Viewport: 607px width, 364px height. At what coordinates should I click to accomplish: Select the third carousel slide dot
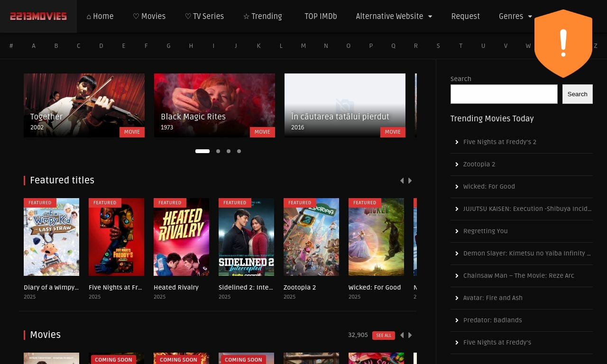click(229, 151)
